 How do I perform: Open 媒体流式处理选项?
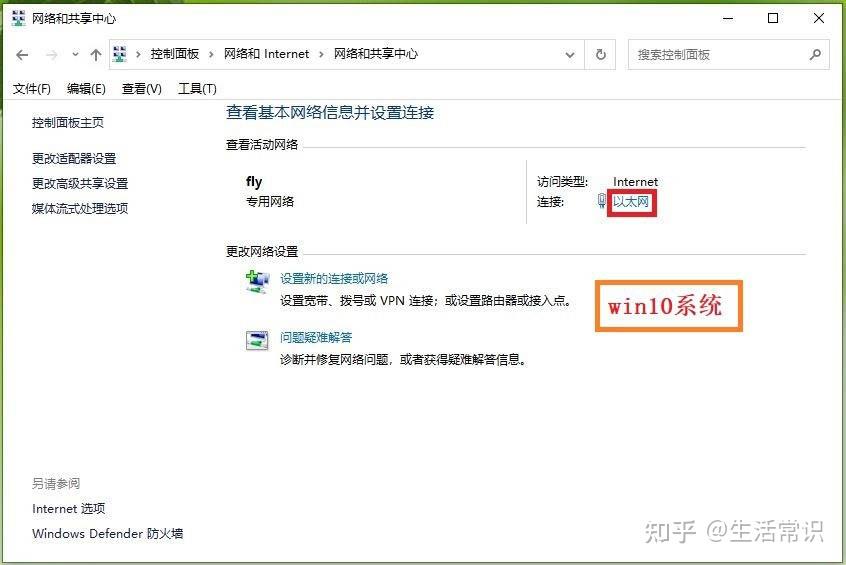(80, 208)
